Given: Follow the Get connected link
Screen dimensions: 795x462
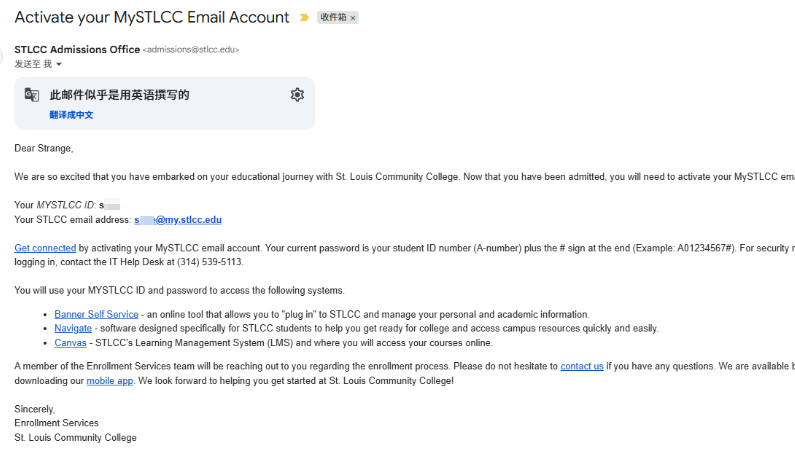Looking at the screenshot, I should pyautogui.click(x=45, y=248).
